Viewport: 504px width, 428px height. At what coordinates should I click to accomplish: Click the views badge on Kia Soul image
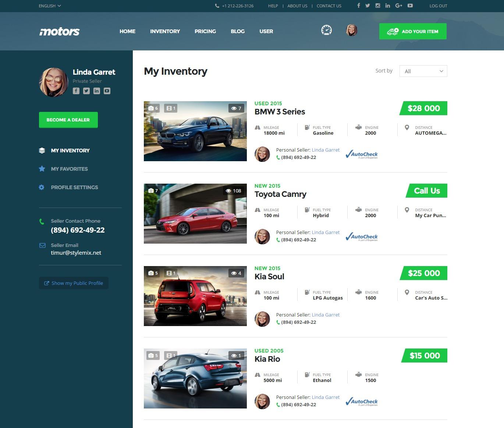point(236,273)
